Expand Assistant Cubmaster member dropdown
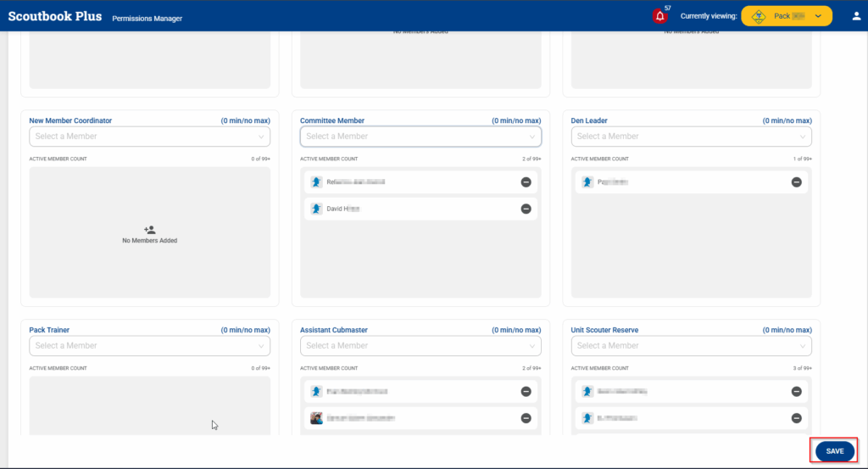868x469 pixels. click(x=420, y=346)
